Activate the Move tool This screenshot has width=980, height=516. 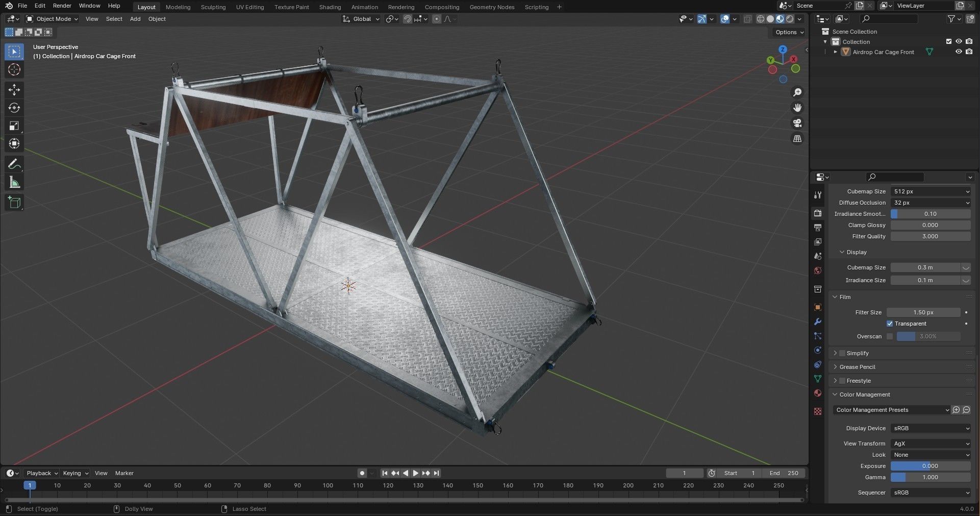point(14,90)
